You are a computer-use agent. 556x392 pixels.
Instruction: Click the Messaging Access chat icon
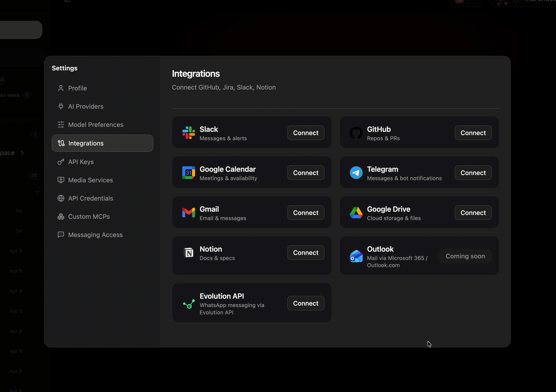(61, 235)
